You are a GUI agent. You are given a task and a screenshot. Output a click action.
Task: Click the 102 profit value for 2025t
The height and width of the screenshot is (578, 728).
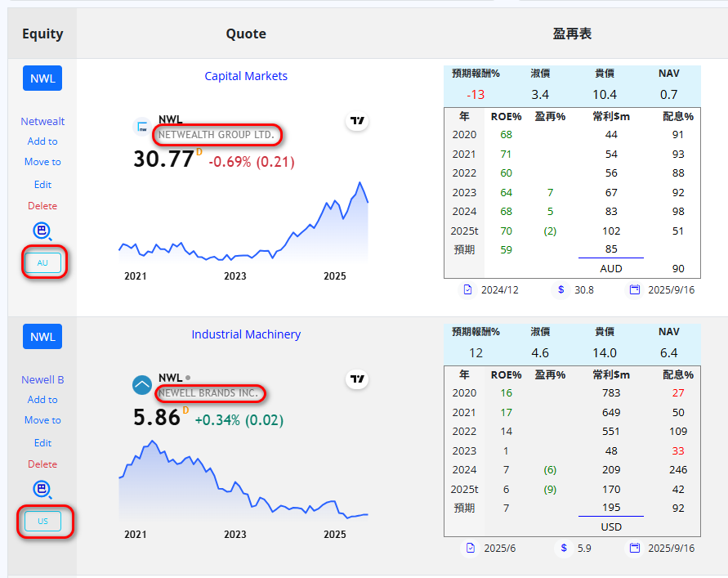611,231
